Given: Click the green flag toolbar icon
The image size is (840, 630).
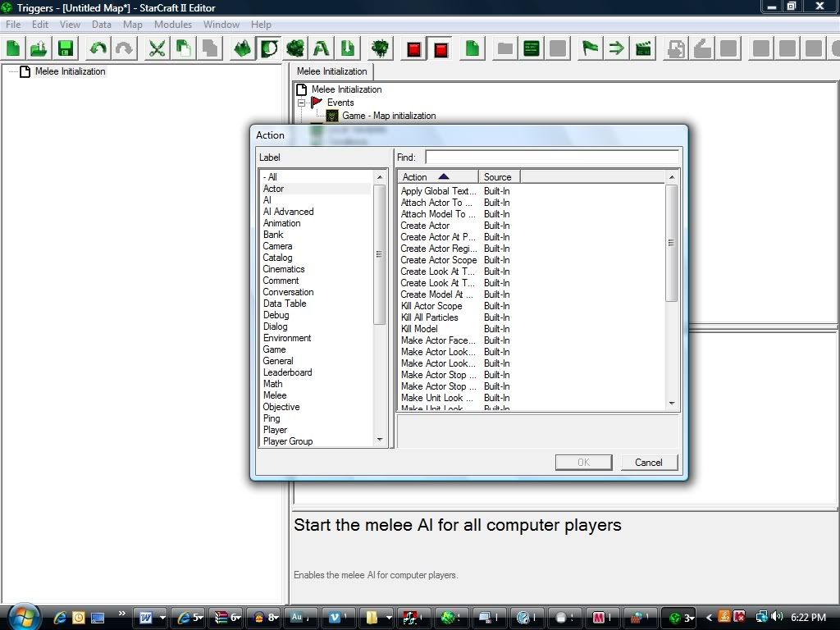Looking at the screenshot, I should (x=591, y=48).
